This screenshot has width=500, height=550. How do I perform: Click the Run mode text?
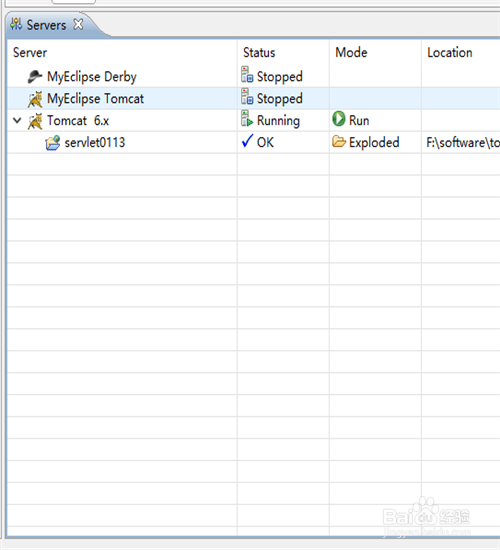click(359, 121)
